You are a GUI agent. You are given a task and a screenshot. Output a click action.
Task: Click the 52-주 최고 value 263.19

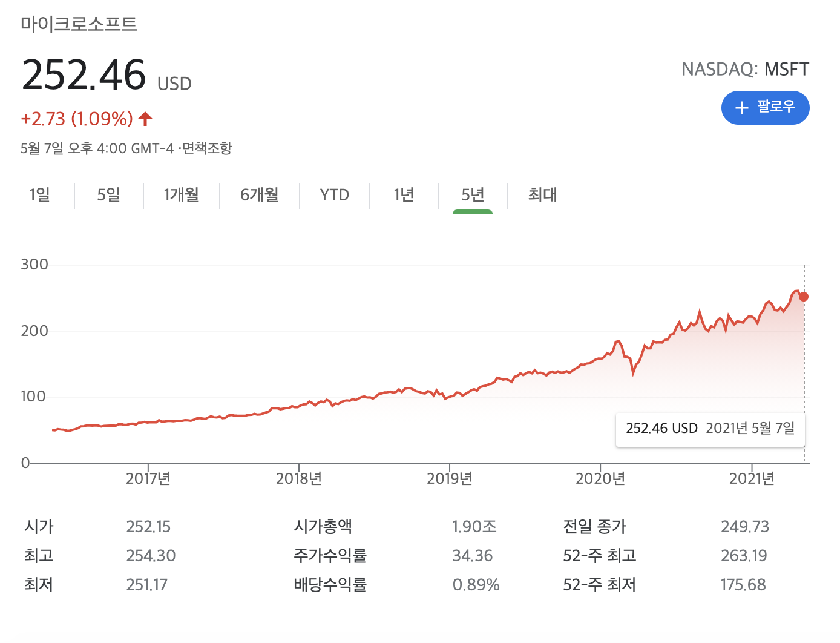744,556
